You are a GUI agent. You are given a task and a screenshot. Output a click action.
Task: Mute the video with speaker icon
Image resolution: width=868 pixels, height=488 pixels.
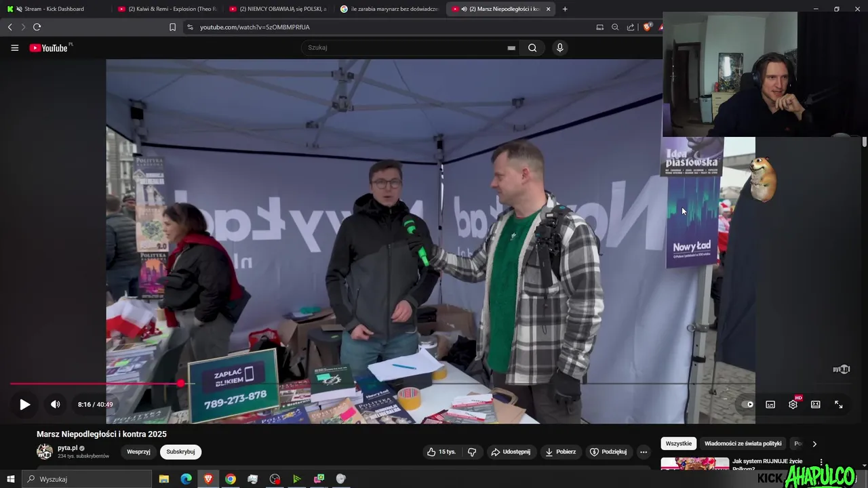pyautogui.click(x=56, y=405)
